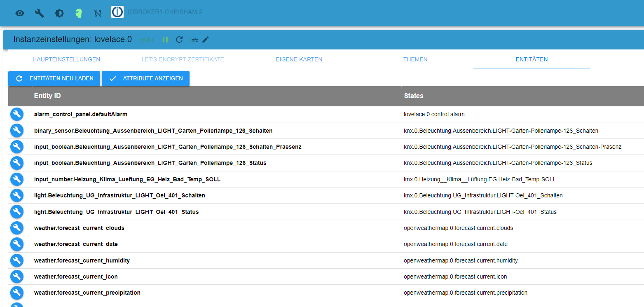Switch to the Eigene Karten tab

pyautogui.click(x=299, y=59)
